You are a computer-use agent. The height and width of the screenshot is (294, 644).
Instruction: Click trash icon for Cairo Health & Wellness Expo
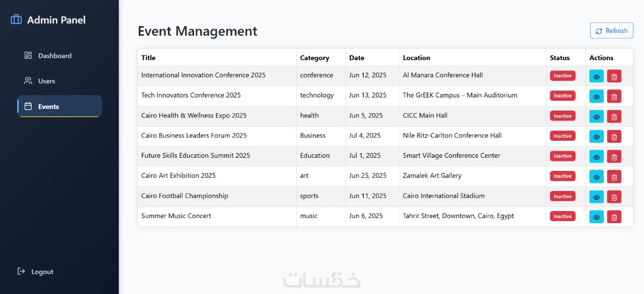coord(614,116)
